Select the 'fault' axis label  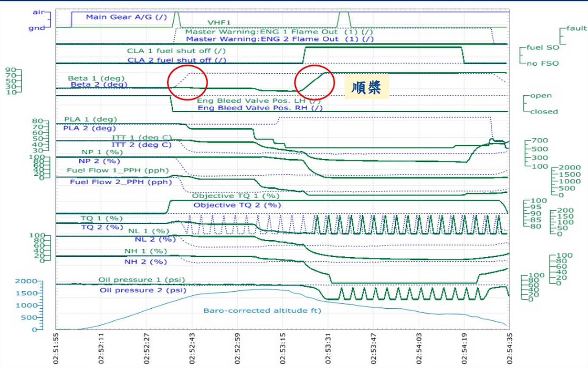point(577,28)
